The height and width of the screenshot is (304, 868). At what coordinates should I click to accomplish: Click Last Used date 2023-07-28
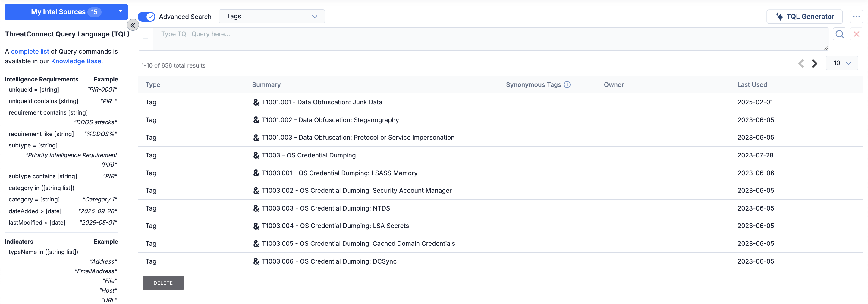click(x=755, y=155)
